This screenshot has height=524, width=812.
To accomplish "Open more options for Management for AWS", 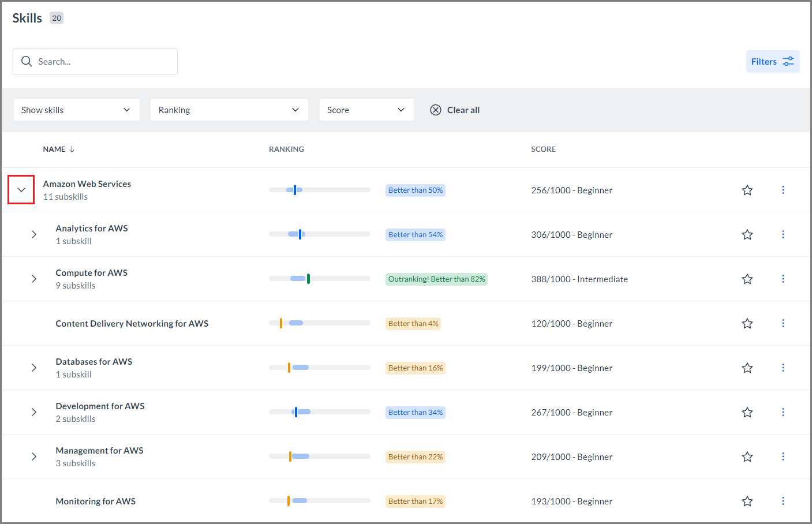I will point(783,456).
